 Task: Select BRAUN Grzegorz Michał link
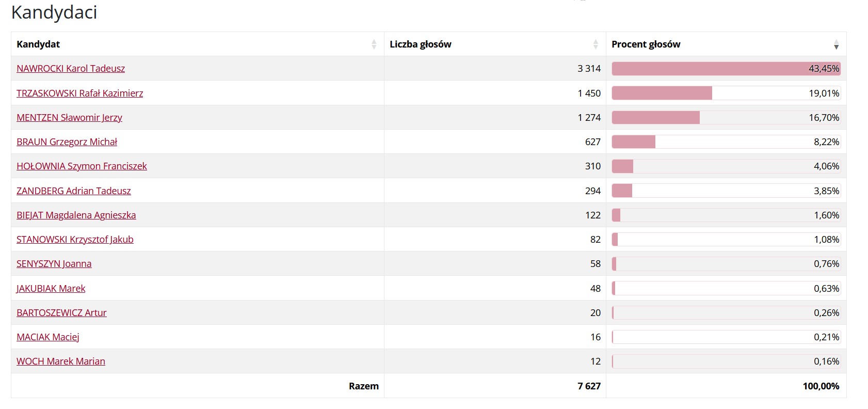click(x=67, y=142)
